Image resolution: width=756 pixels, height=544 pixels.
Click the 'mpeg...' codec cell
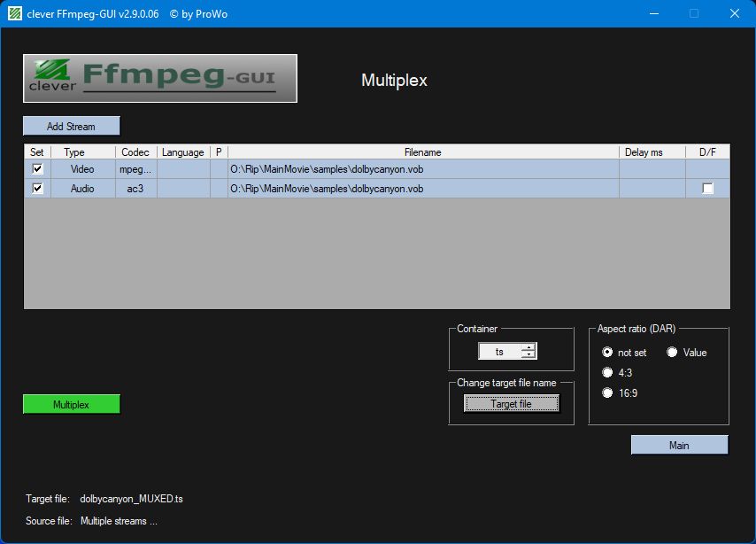tap(135, 169)
